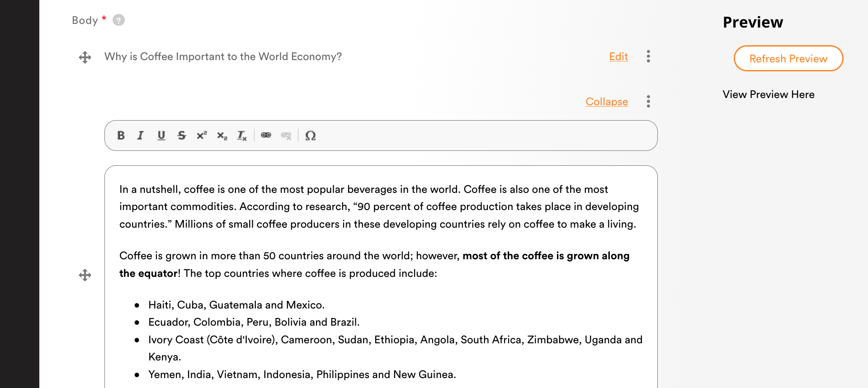Remove formatting from selection
Image resolution: width=868 pixels, height=388 pixels.
tap(242, 136)
